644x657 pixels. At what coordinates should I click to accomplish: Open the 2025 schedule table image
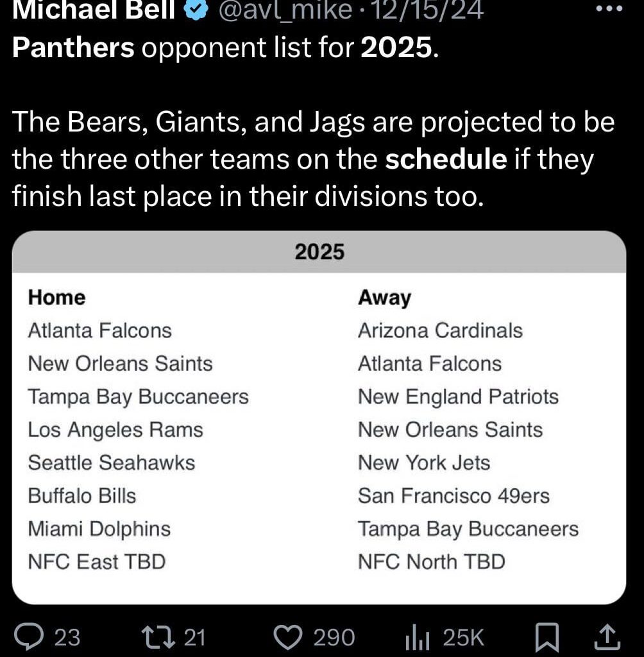coord(321,417)
